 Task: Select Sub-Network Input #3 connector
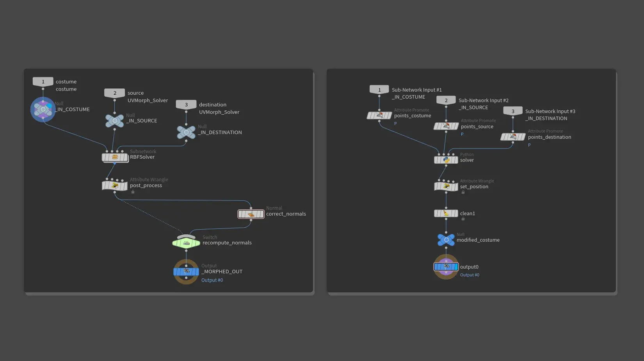point(513,111)
